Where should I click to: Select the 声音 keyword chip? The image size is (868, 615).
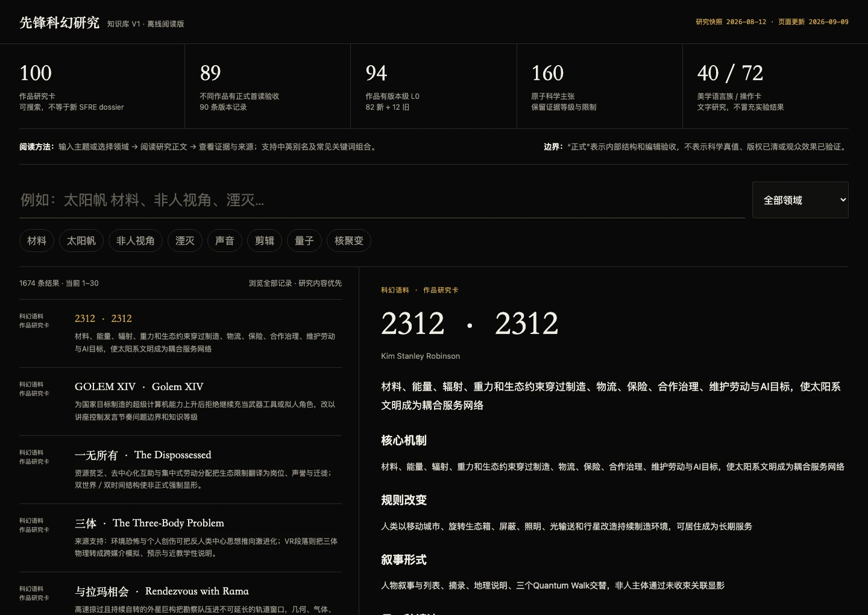(x=225, y=241)
